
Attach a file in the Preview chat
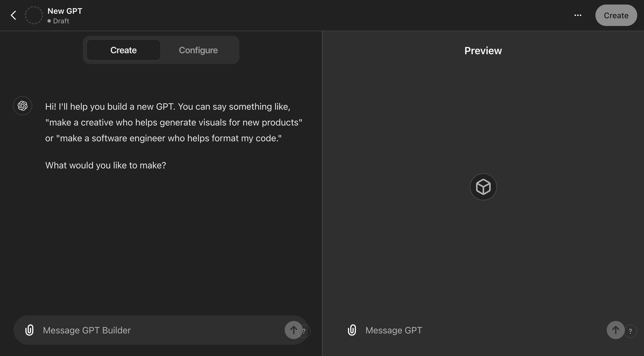tap(352, 330)
